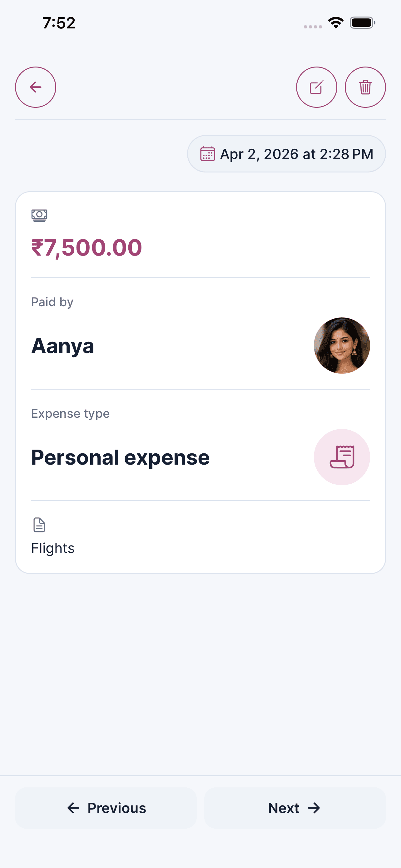
Task: Tap the payer name Aanya
Action: [63, 346]
